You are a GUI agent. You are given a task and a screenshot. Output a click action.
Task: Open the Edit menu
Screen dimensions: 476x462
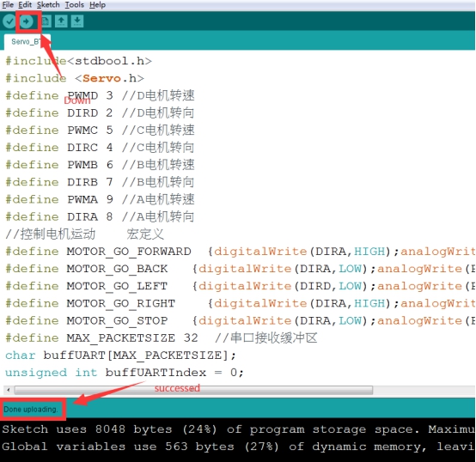pyautogui.click(x=25, y=5)
